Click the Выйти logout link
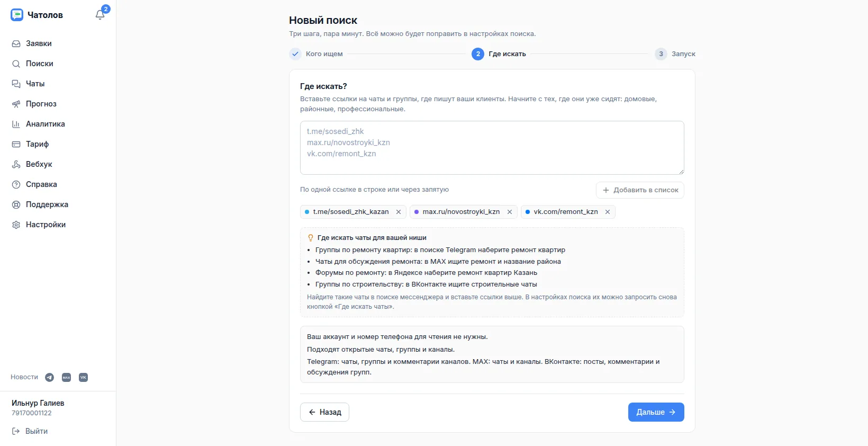 click(x=30, y=431)
